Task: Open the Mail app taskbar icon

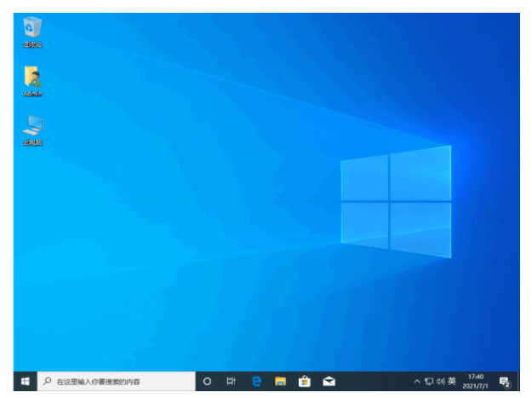Action: click(x=329, y=381)
